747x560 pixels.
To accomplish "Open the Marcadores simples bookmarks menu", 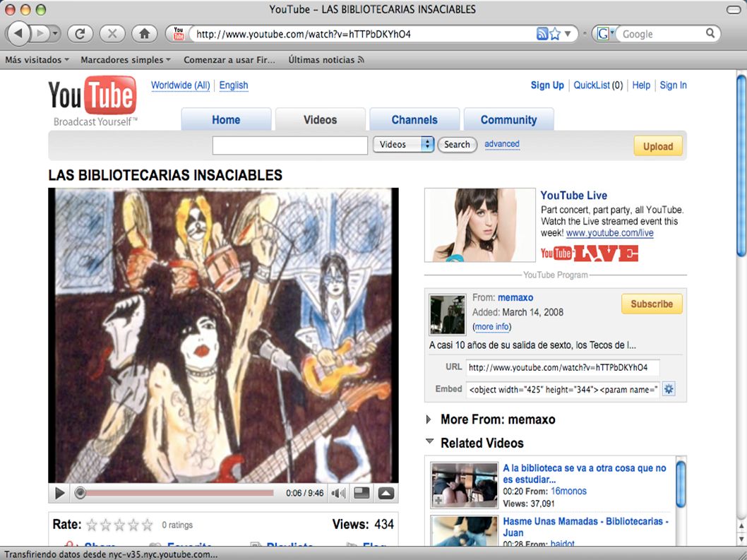I will pyautogui.click(x=125, y=60).
